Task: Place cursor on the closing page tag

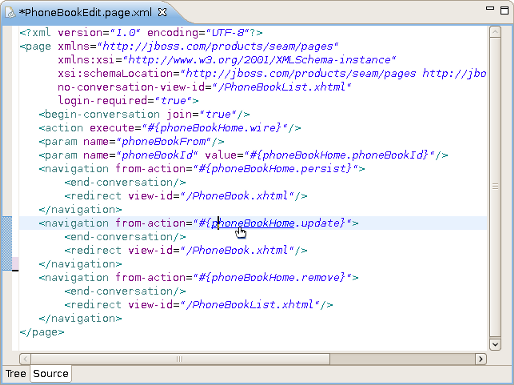Action: coord(42,332)
